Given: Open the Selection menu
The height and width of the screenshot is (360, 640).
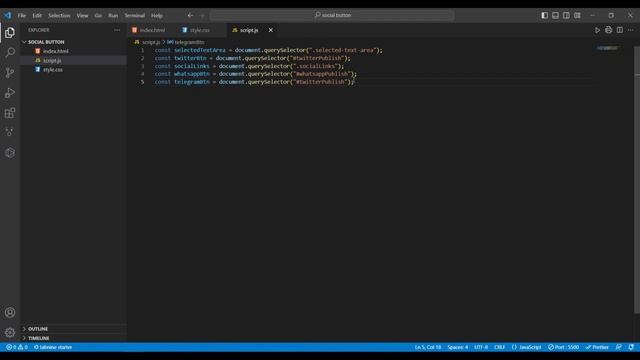Looking at the screenshot, I should pyautogui.click(x=59, y=16).
